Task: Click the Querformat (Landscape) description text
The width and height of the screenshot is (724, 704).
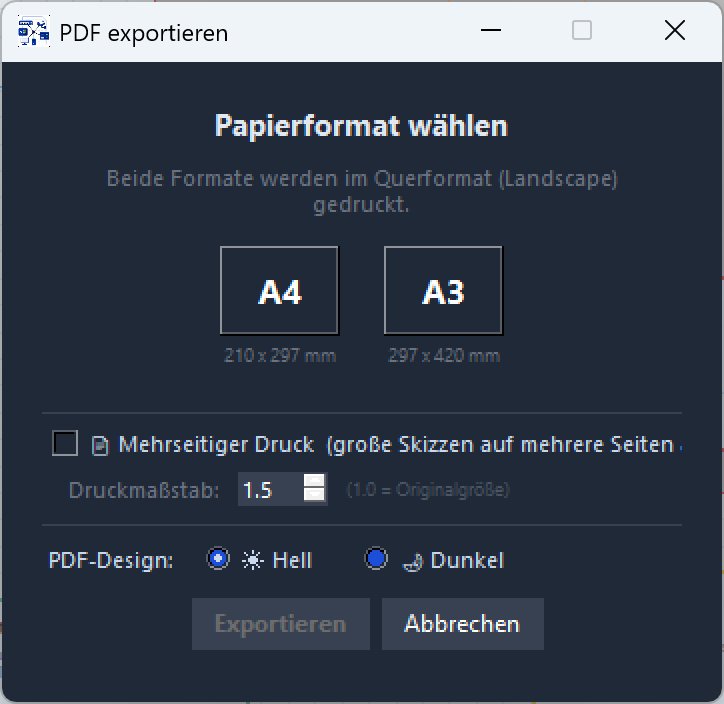Action: point(362,191)
